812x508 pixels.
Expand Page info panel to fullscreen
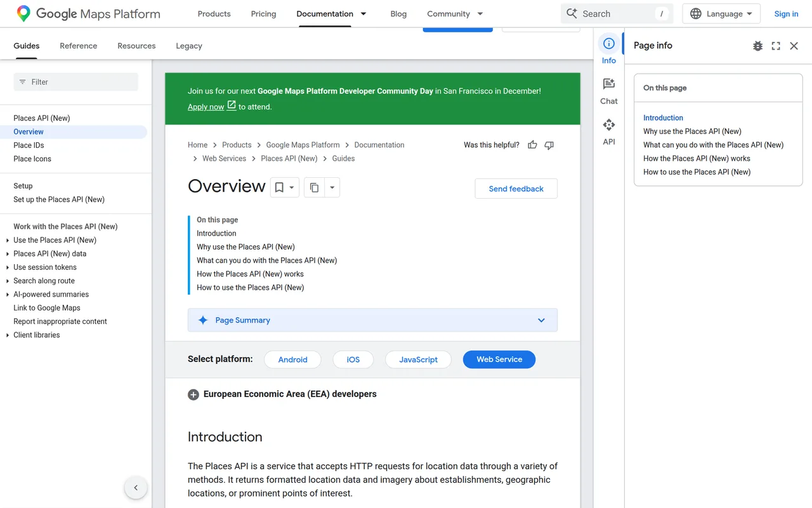[776, 46]
